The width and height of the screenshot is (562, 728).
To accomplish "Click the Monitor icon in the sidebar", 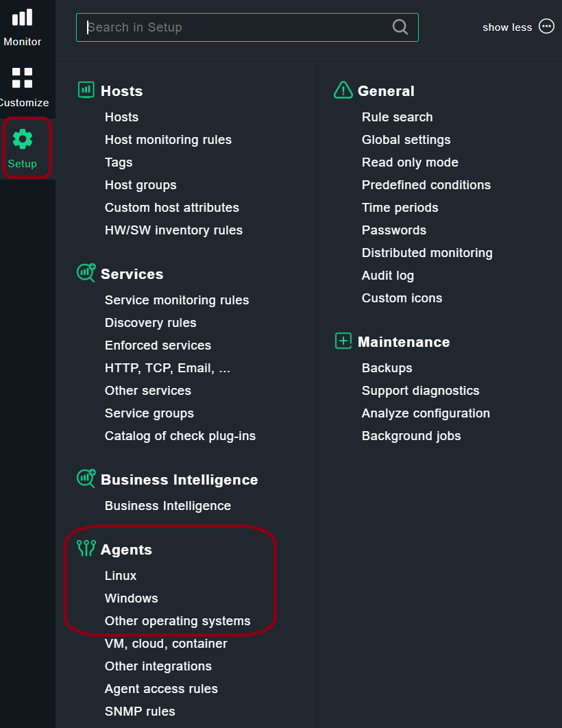I will [x=21, y=22].
